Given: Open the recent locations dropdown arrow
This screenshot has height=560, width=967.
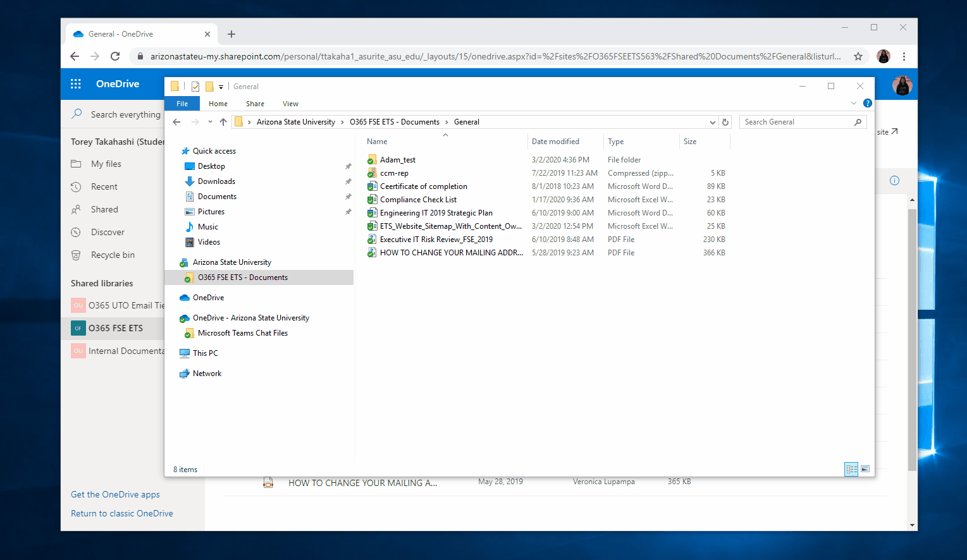Looking at the screenshot, I should pyautogui.click(x=210, y=122).
